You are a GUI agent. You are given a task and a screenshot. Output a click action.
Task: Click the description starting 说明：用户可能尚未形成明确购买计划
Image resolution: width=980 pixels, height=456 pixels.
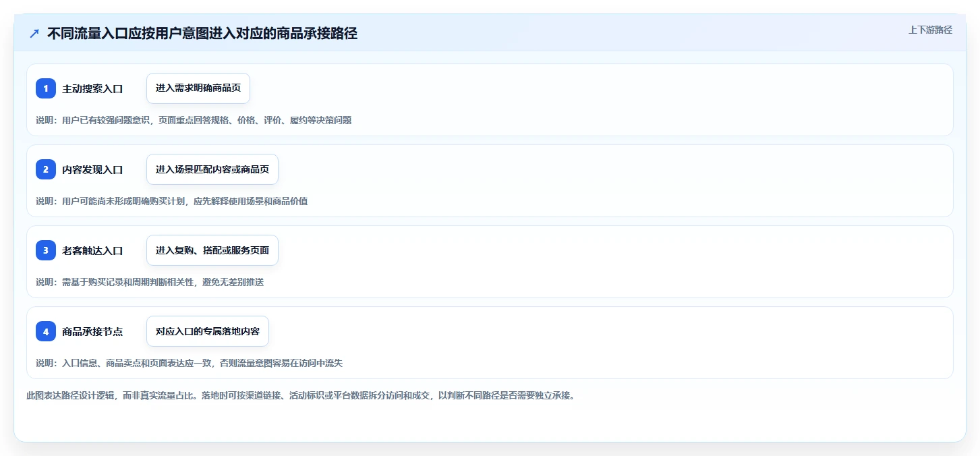coord(172,201)
